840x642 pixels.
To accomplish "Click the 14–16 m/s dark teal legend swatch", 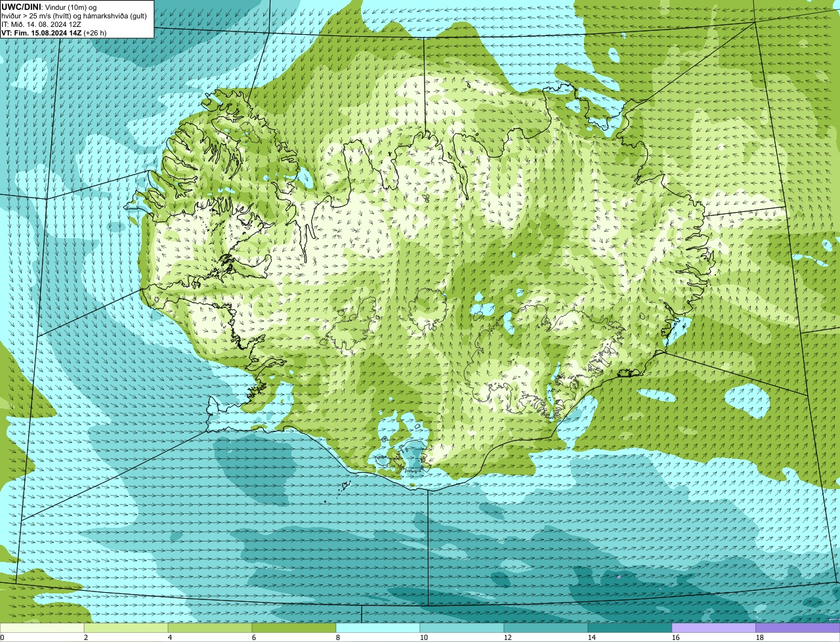I will click(630, 628).
